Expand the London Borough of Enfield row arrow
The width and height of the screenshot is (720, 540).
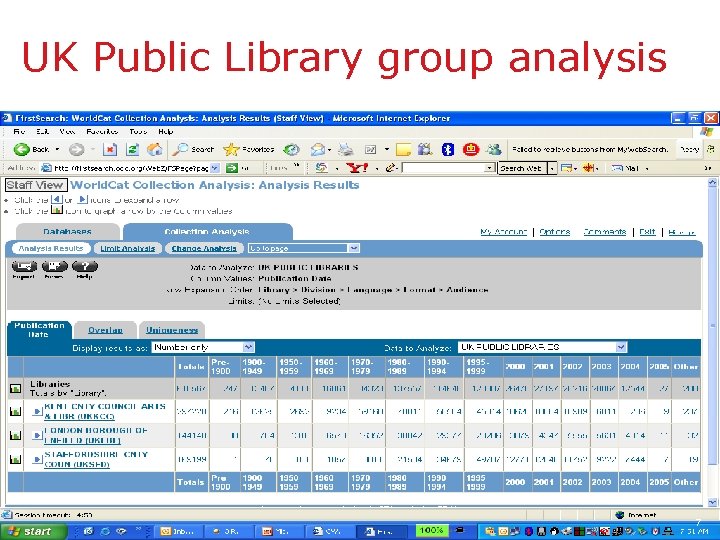coord(37,435)
